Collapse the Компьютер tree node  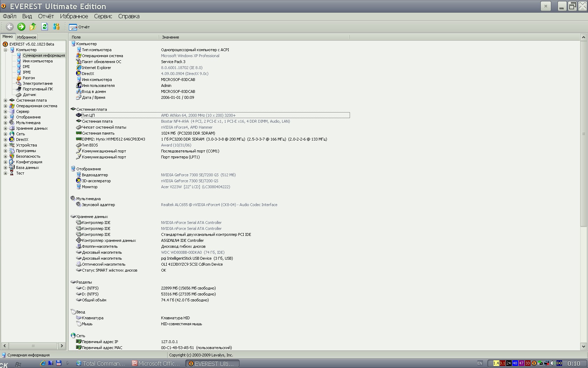(5, 50)
